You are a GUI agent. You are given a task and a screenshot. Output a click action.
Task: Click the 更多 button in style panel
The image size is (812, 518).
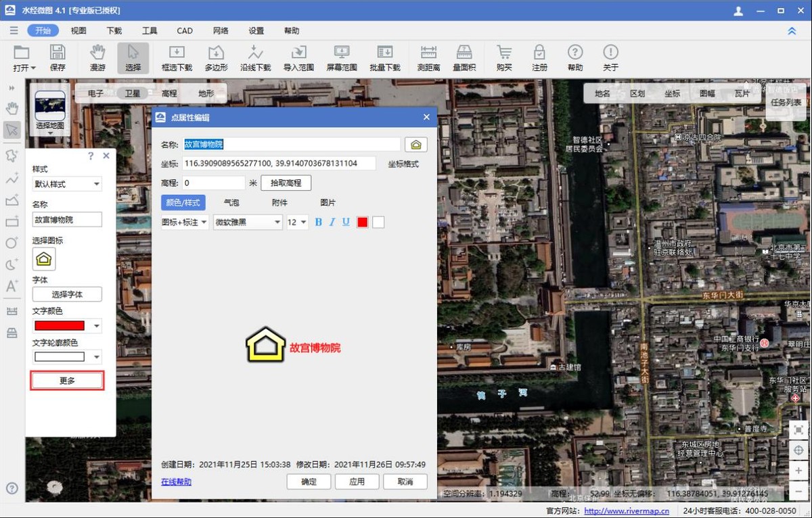(x=67, y=381)
